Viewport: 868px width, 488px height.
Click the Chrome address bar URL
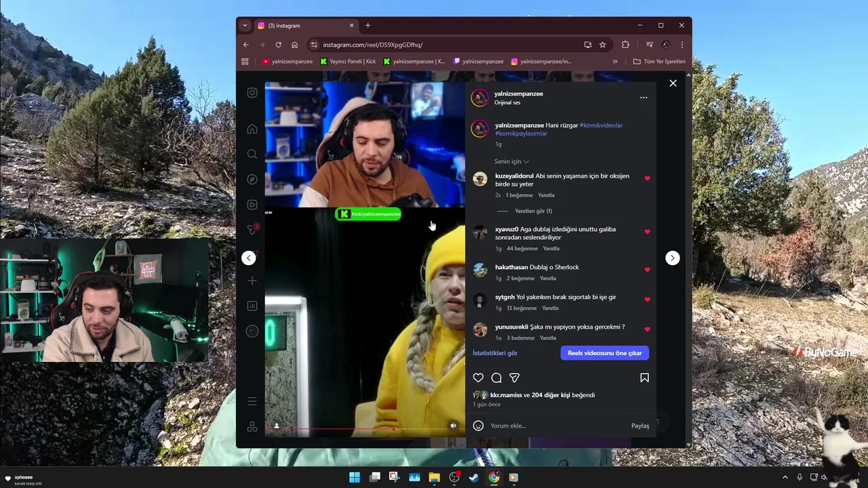[x=372, y=45]
